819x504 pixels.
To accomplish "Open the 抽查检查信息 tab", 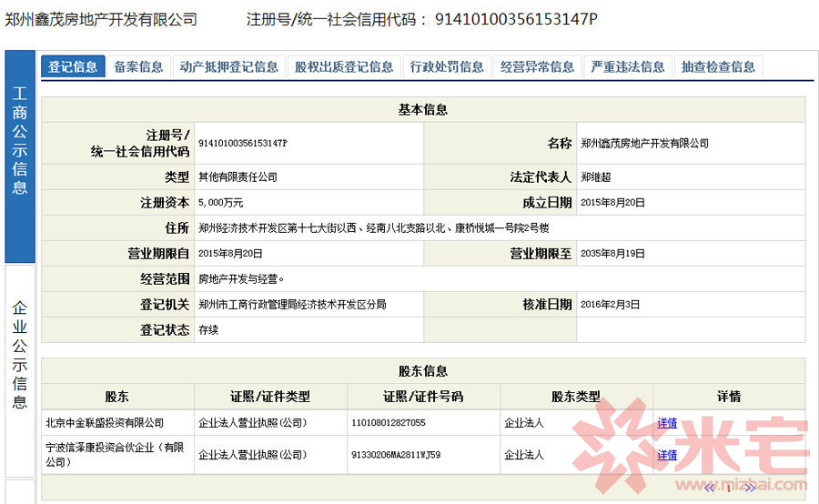I will click(718, 66).
